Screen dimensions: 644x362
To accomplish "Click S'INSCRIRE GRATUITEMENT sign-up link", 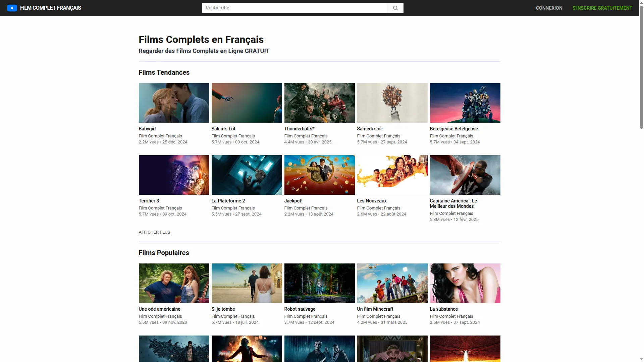I will [602, 8].
